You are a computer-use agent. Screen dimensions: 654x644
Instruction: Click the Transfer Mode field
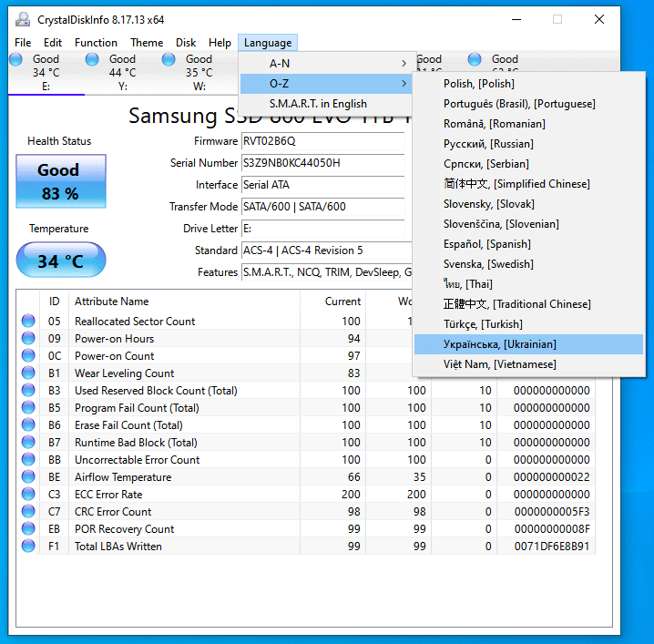coord(323,207)
